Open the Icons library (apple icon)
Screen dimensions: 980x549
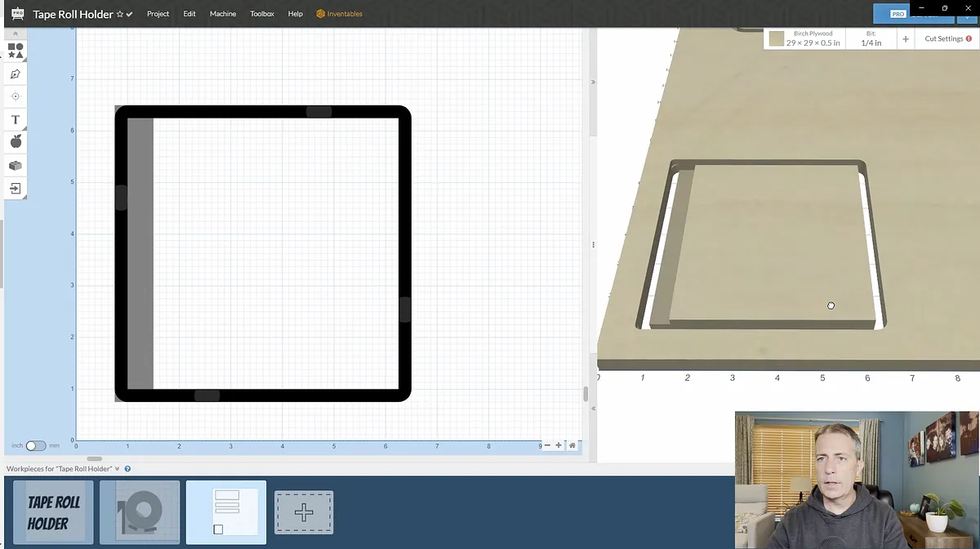15,142
